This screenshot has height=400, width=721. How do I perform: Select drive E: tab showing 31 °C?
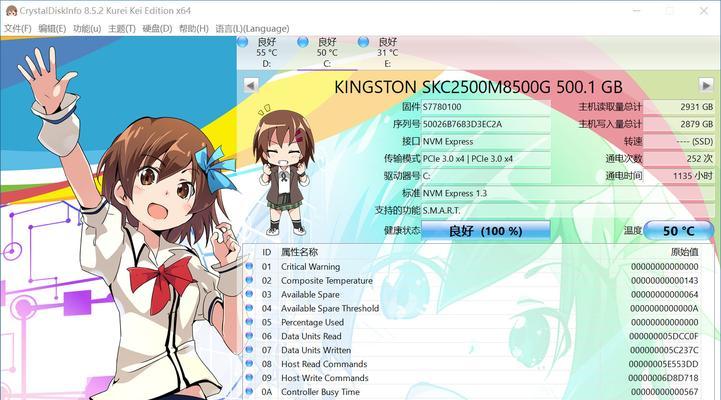tap(388, 52)
